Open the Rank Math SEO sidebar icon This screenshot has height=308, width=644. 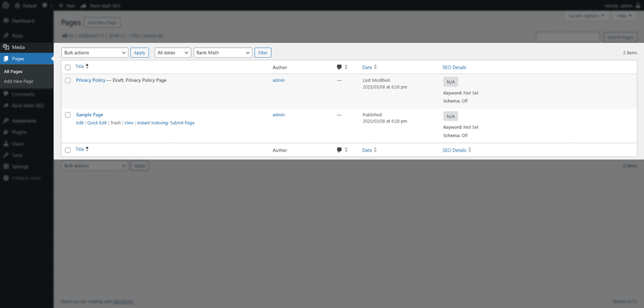pos(6,106)
